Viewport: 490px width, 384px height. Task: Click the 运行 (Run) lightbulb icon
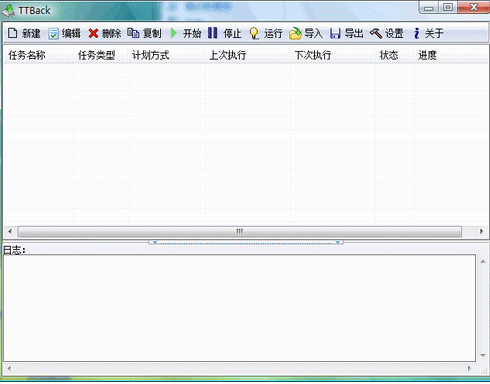[254, 33]
